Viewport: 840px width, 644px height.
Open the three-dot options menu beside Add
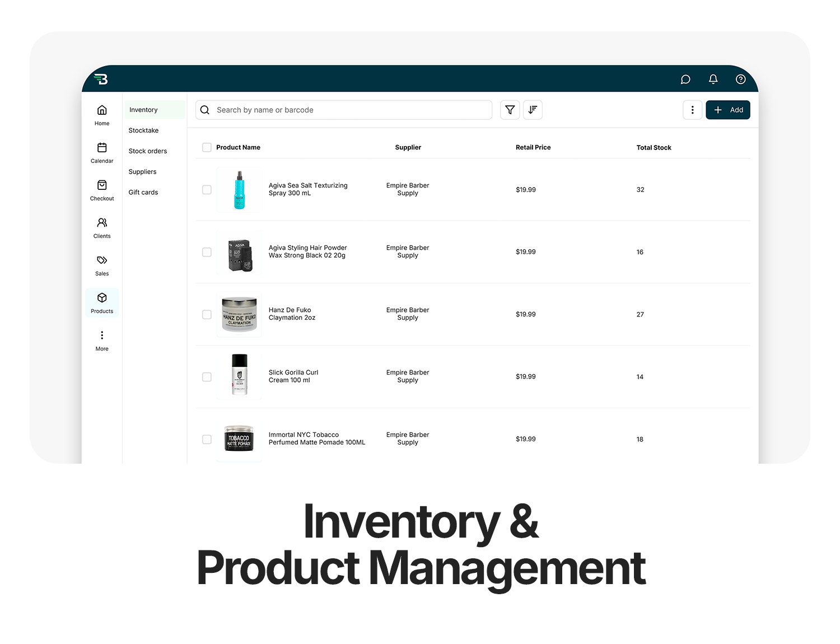point(692,110)
